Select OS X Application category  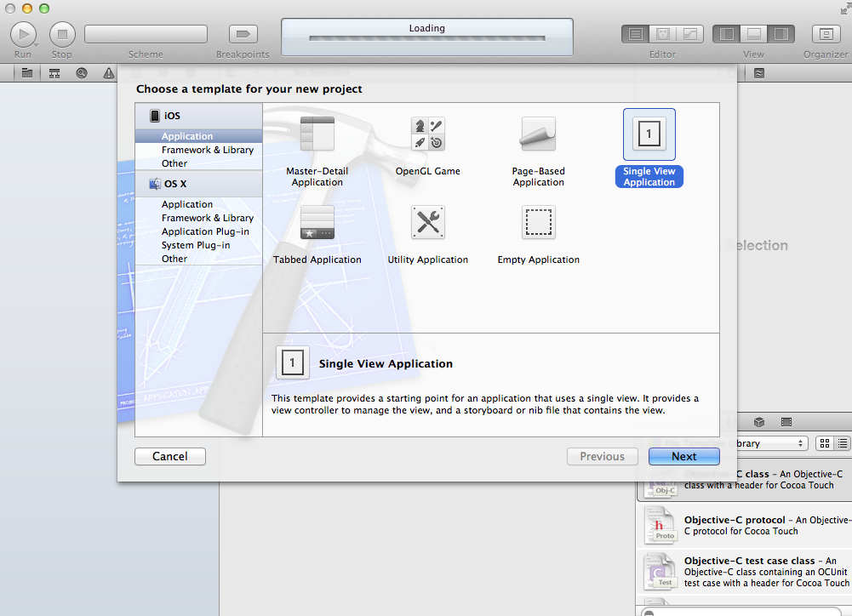(199, 204)
